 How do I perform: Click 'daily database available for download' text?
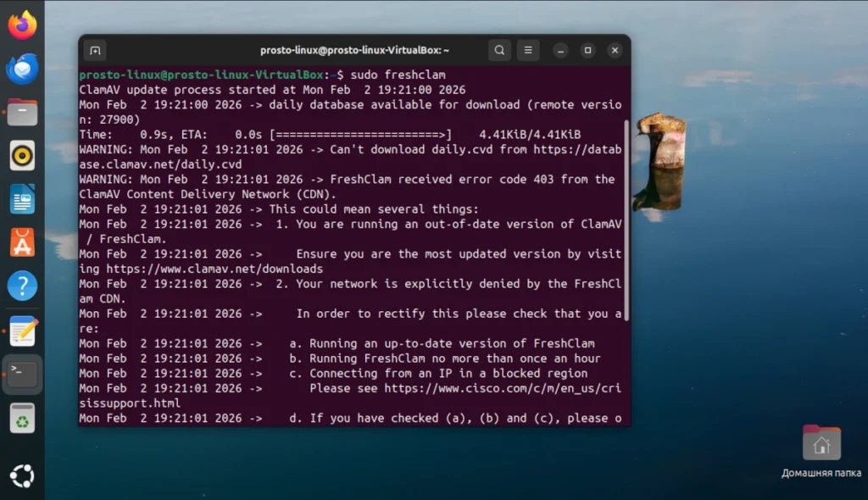click(394, 104)
